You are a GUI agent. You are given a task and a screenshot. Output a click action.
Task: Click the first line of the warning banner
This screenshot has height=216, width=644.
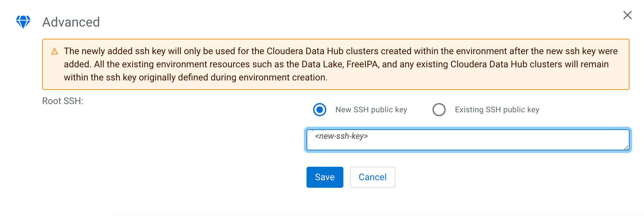tap(340, 51)
